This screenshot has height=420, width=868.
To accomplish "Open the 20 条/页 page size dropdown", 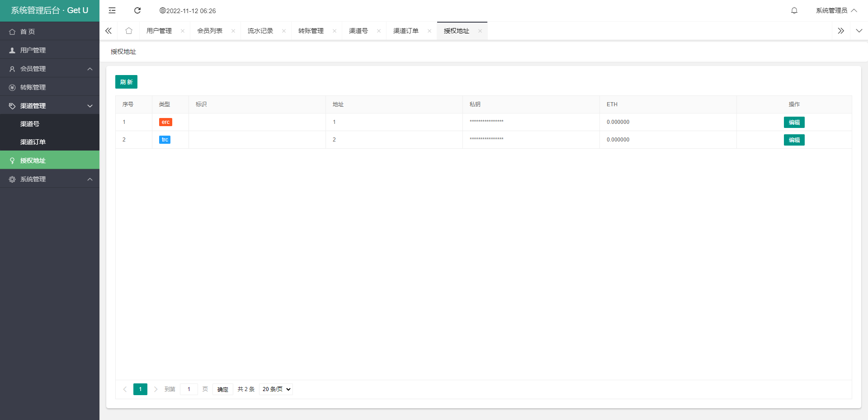I will (x=276, y=389).
